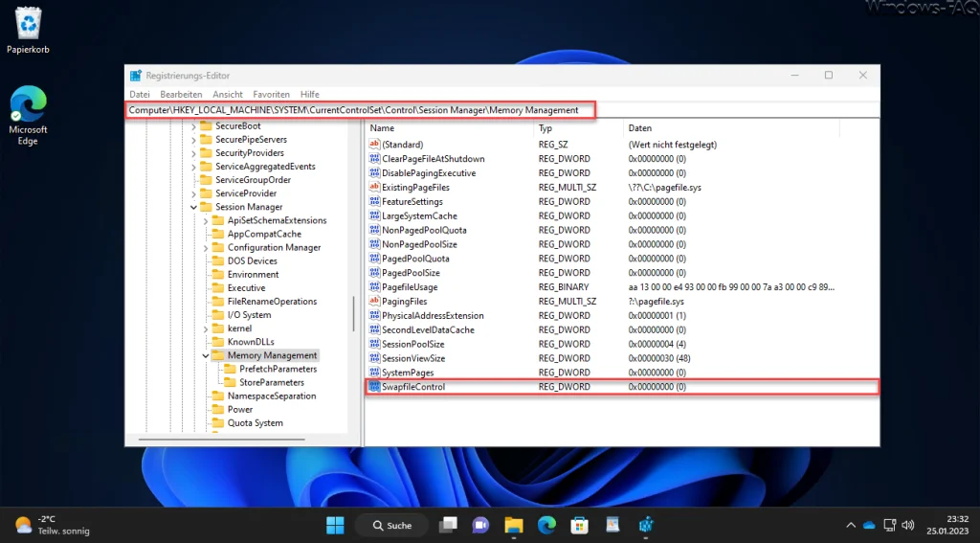Expand the kernel tree node

[x=206, y=328]
